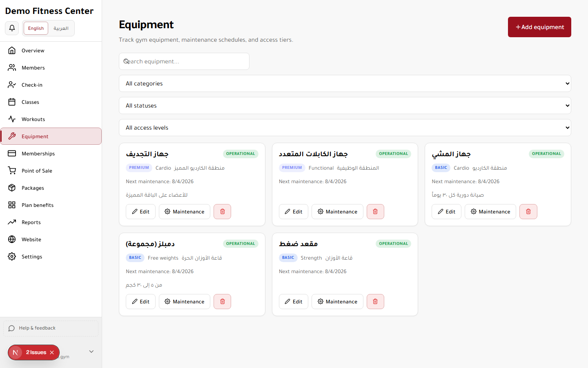Focus the Search equipment field
The width and height of the screenshot is (588, 368).
pos(184,61)
